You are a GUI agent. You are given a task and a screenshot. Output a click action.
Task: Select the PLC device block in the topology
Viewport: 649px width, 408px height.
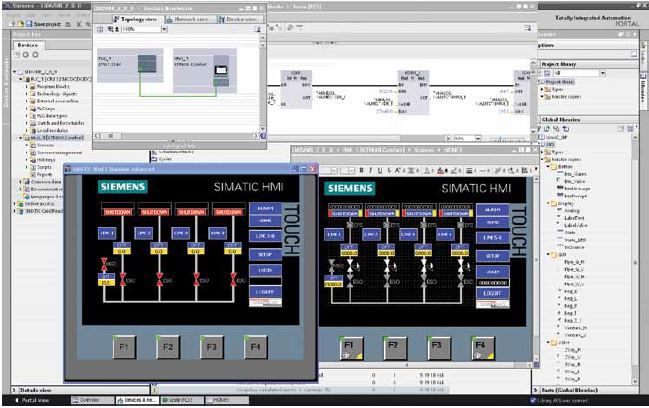[130, 65]
